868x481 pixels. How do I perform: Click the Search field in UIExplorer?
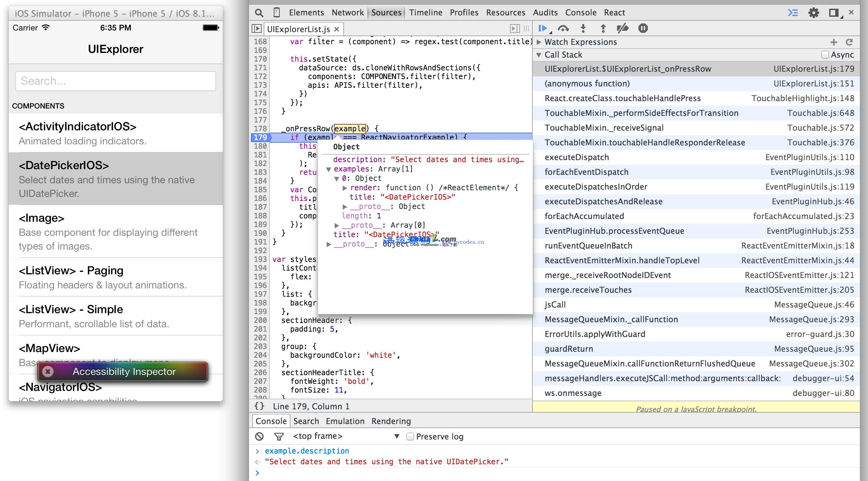[115, 81]
